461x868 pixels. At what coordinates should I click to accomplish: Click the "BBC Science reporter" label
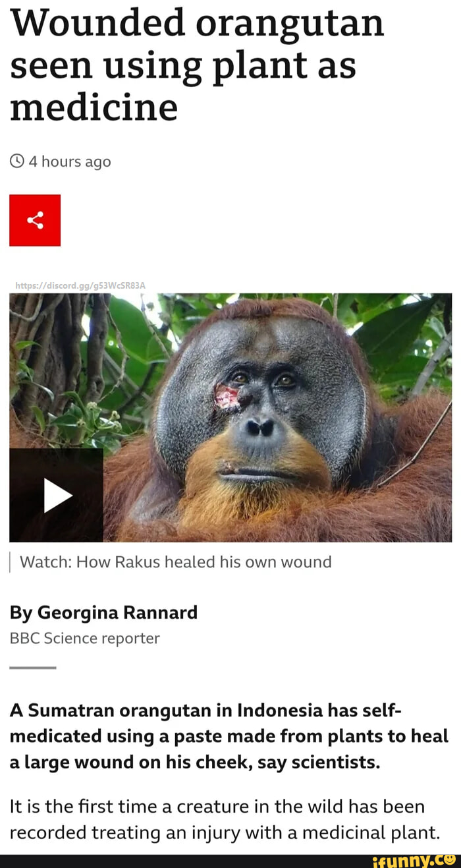84,638
